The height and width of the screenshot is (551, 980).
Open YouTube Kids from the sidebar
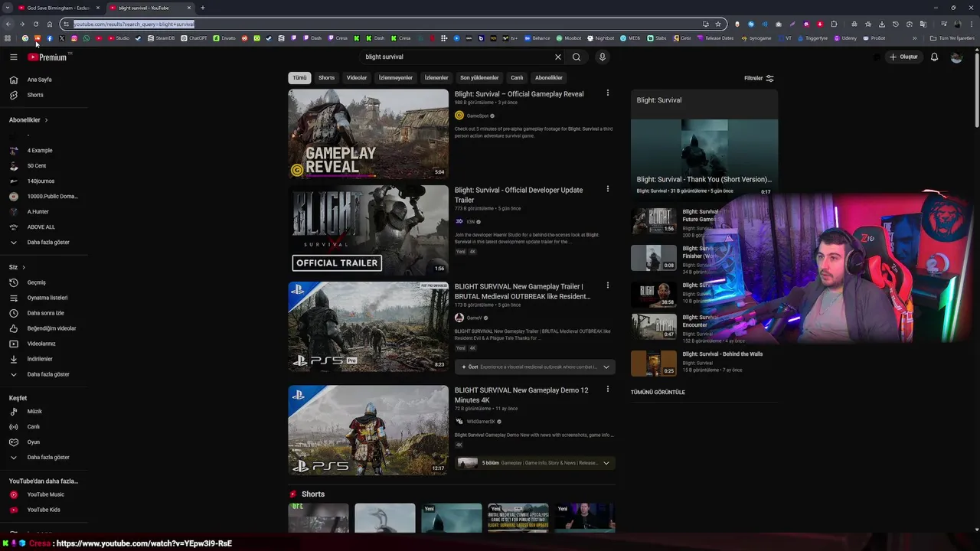coord(44,510)
